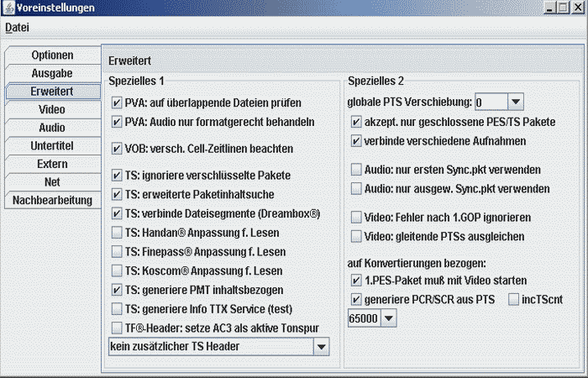Select the Video tab
This screenshot has height=378, width=588.
(x=52, y=109)
